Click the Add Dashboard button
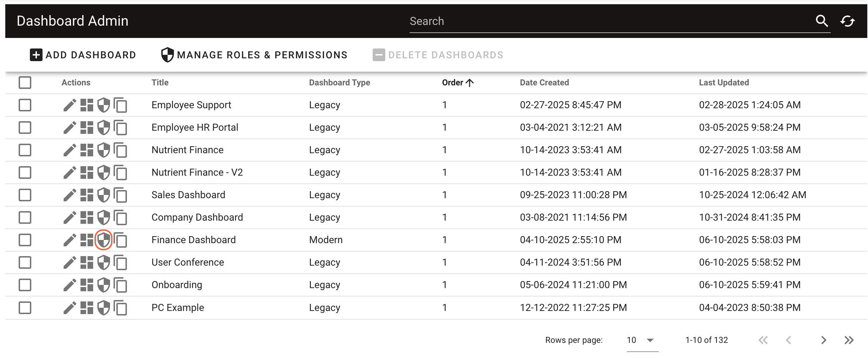The width and height of the screenshot is (868, 358). coord(83,55)
